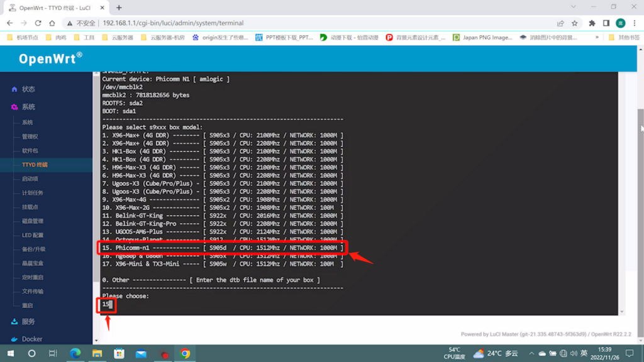Image resolution: width=644 pixels, height=362 pixels.
Task: Switch the 英 input method indicator
Action: click(x=584, y=353)
